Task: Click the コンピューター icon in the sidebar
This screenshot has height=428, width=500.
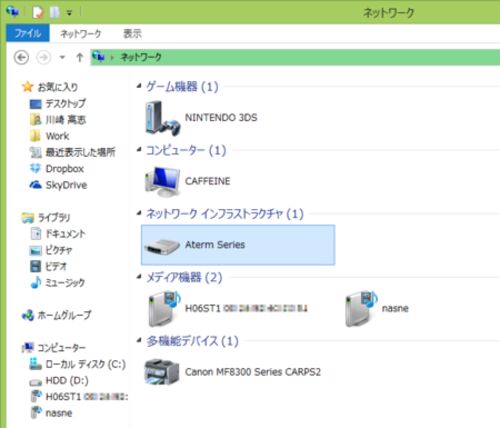Action: tap(28, 348)
